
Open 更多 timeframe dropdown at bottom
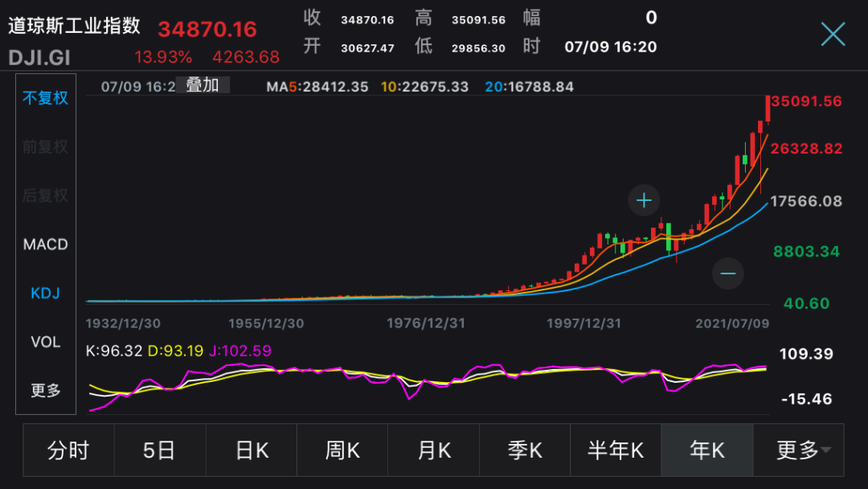click(799, 450)
